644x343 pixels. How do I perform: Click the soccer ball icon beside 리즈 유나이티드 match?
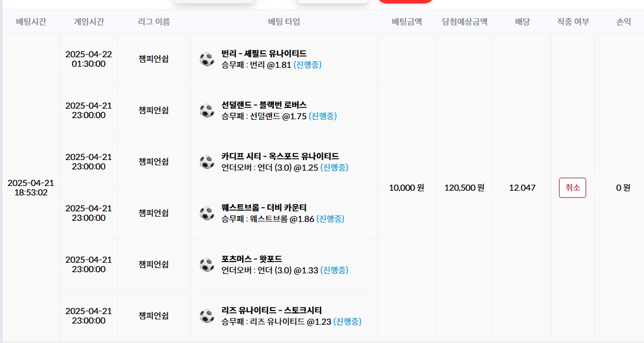point(207,316)
